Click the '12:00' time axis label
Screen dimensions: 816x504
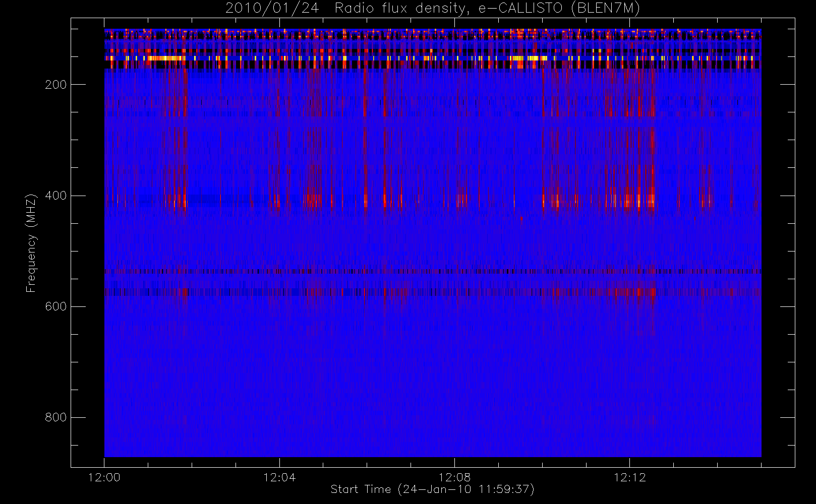pyautogui.click(x=104, y=477)
